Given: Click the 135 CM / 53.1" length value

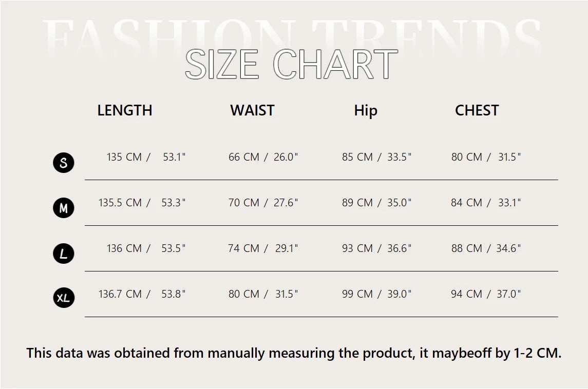Looking at the screenshot, I should pos(146,157).
